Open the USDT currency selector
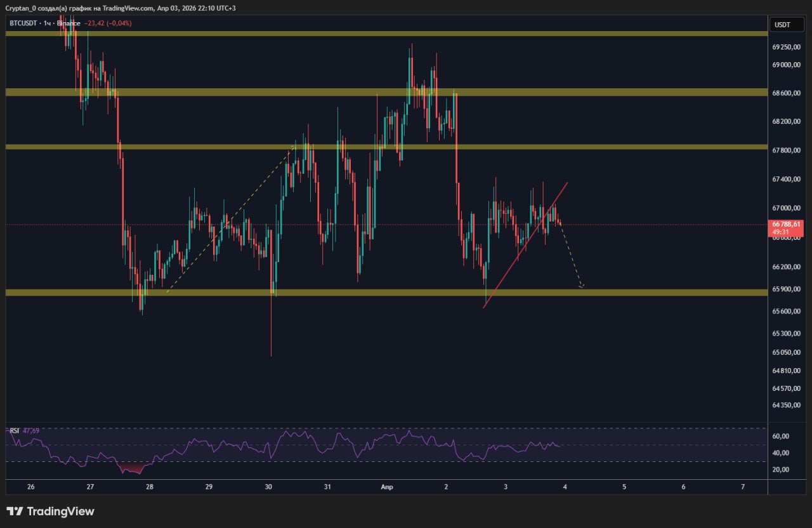 pos(782,25)
